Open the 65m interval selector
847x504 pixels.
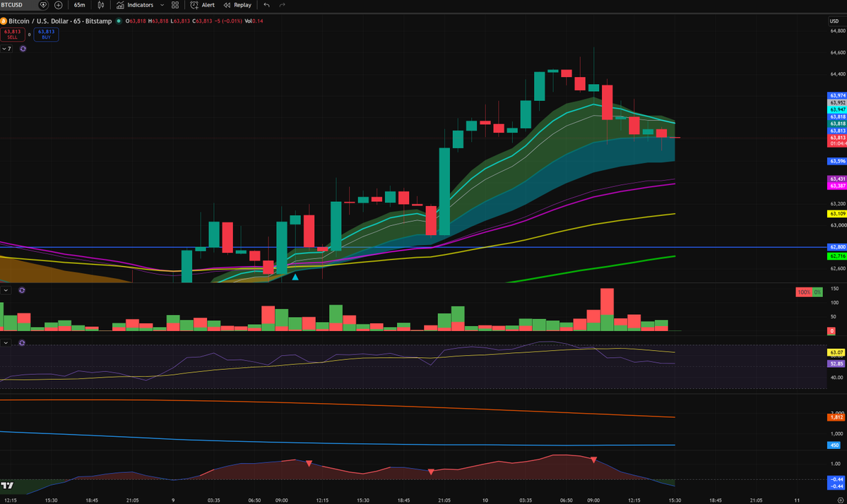(79, 5)
